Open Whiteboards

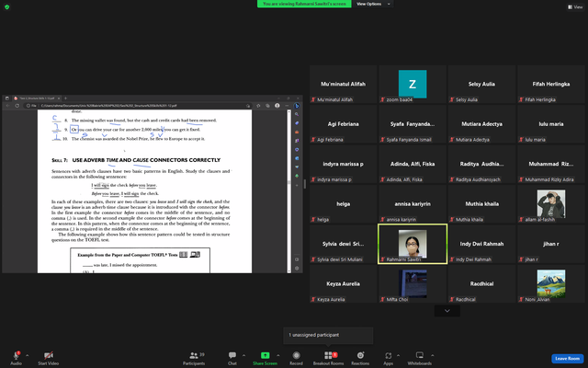420,358
